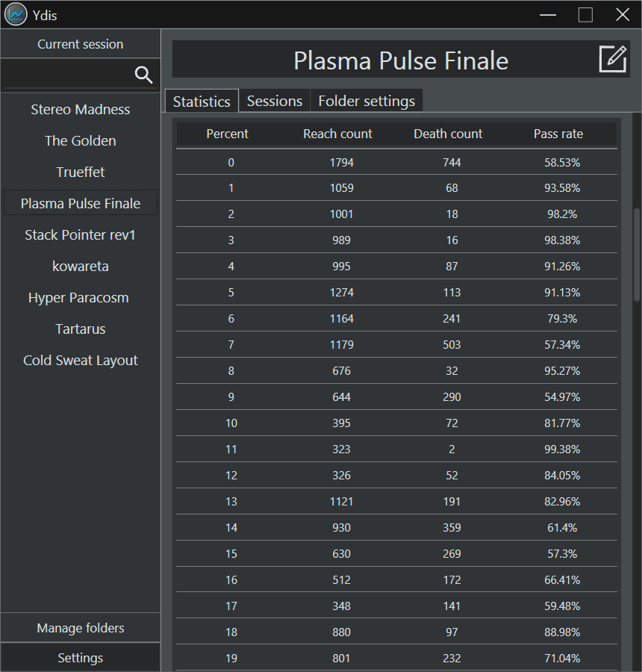Click the Pass rate column header
642x672 pixels.
pyautogui.click(x=558, y=134)
